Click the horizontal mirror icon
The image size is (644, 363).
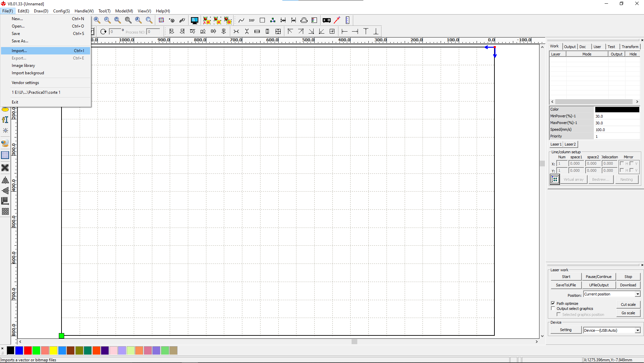point(5,180)
